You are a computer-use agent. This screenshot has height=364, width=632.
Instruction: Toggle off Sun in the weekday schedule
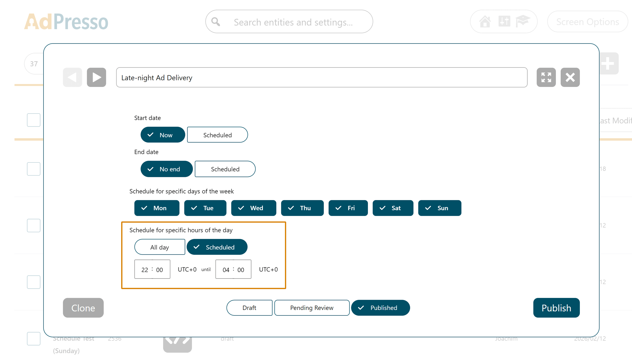coord(440,208)
